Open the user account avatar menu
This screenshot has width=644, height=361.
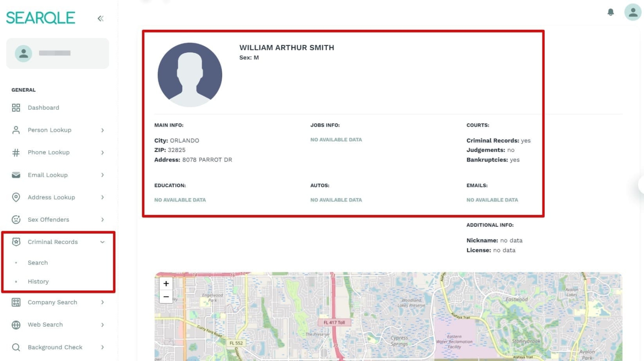[x=633, y=12]
